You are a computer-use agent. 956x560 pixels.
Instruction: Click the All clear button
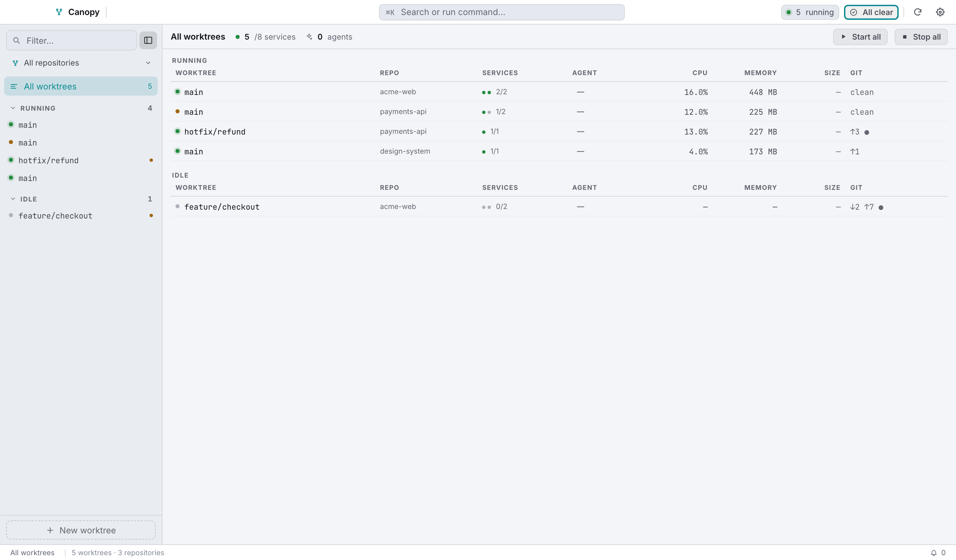[x=871, y=12]
